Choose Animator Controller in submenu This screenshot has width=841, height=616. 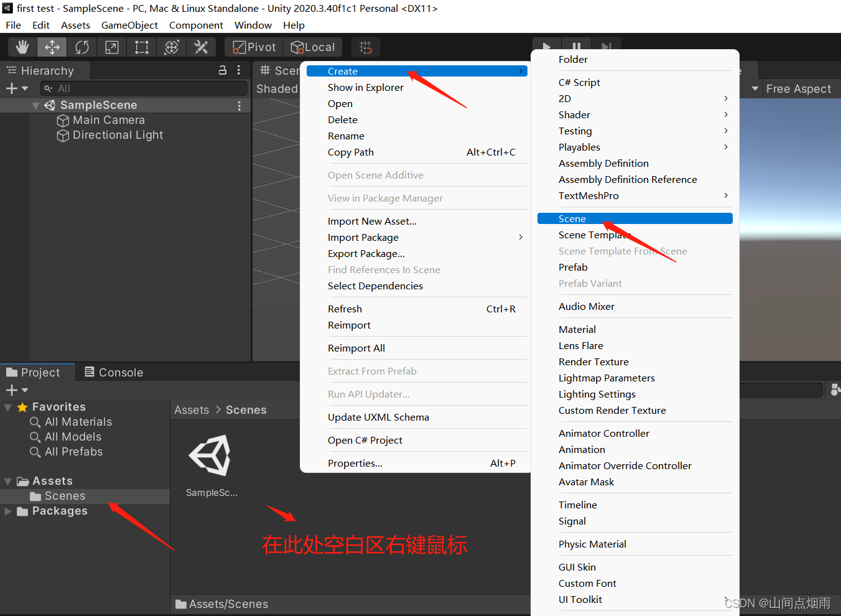tap(634, 433)
